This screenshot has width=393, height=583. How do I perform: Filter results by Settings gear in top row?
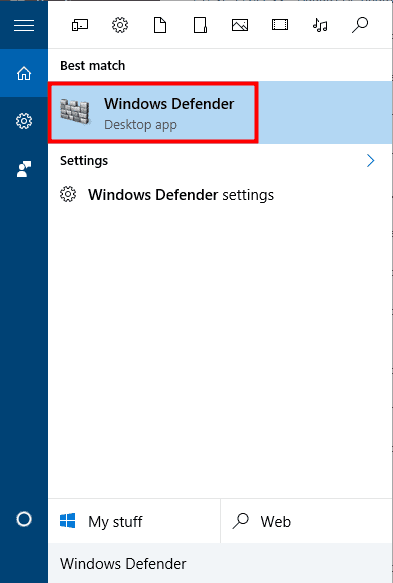pos(120,25)
